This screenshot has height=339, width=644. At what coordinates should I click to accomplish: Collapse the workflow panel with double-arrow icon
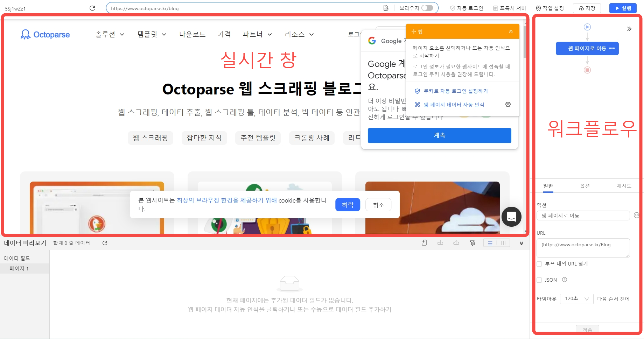[629, 29]
